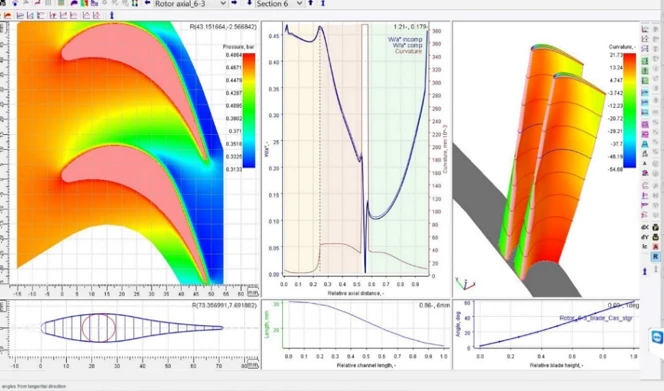
Task: Click the info icon right of Section 6
Action: click(x=323, y=3)
